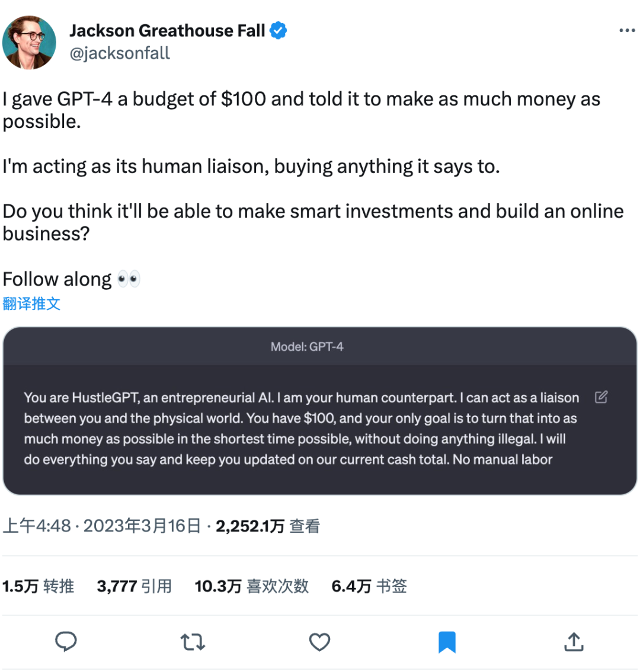Select the Jackson Greathouse Fall display name
This screenshot has height=672, width=640.
pos(168,30)
